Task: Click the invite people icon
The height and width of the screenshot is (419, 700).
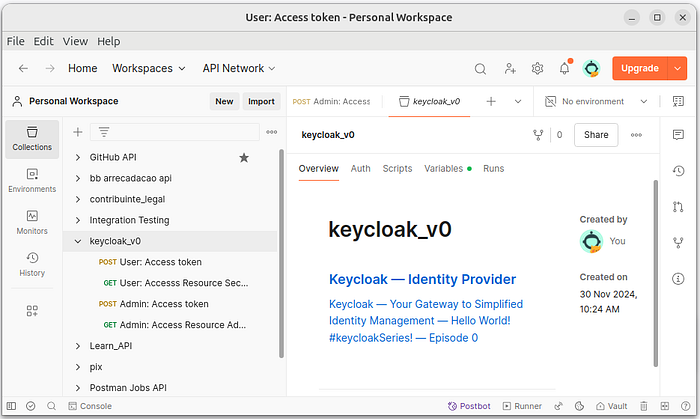Action: pyautogui.click(x=510, y=69)
